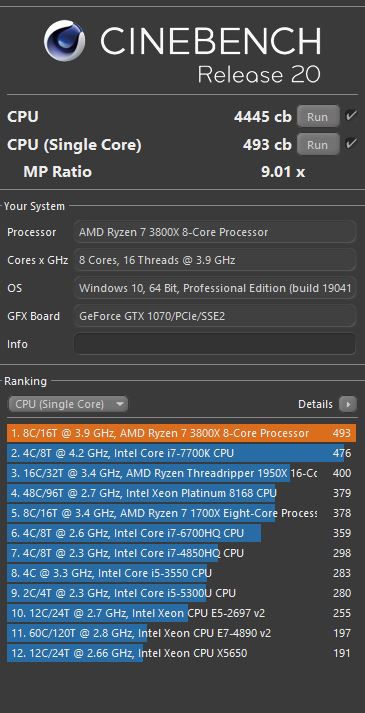Select the Ryzen 7 1700X ranking row

click(x=181, y=513)
